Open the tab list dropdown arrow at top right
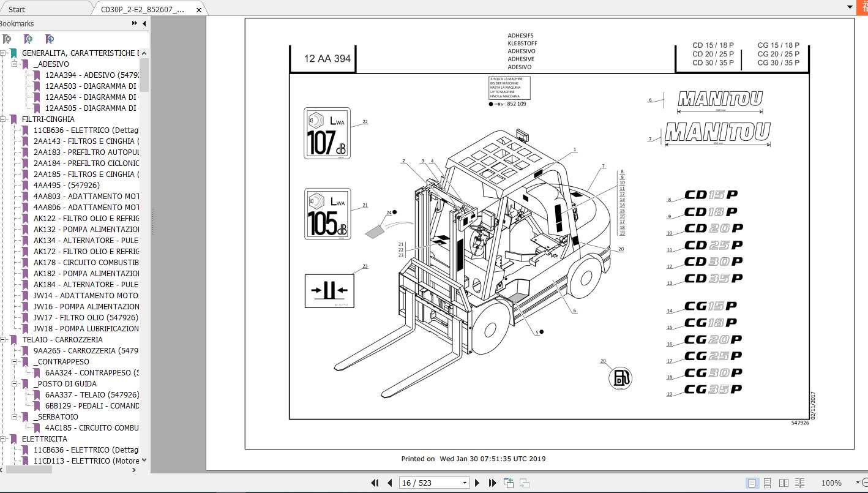Image resolution: width=868 pixels, height=493 pixels. [850, 7]
